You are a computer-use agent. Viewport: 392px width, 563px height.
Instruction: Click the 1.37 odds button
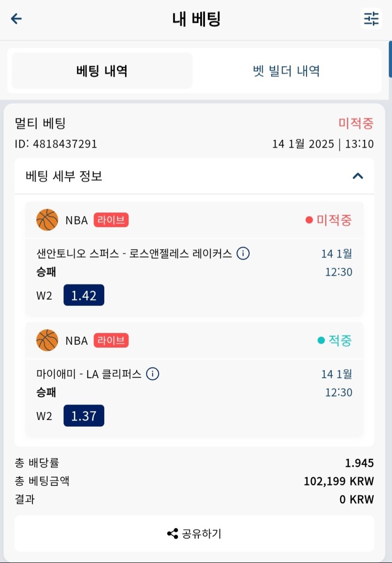(x=84, y=415)
